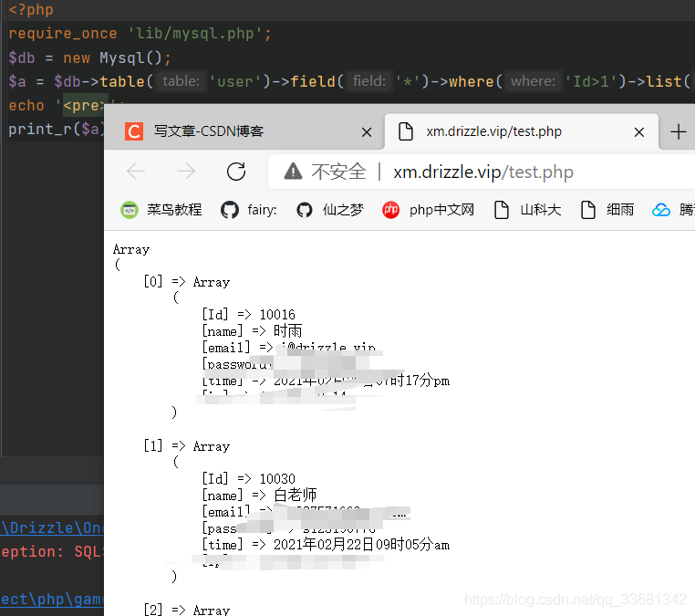Open the fairy: GitHub bookmark
Screen dimensions: 695x616
[249, 209]
